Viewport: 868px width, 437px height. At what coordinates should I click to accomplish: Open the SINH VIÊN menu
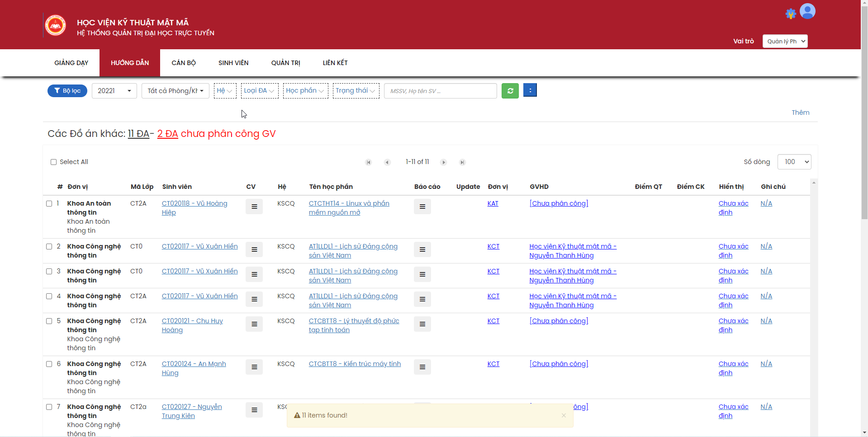[x=233, y=63]
